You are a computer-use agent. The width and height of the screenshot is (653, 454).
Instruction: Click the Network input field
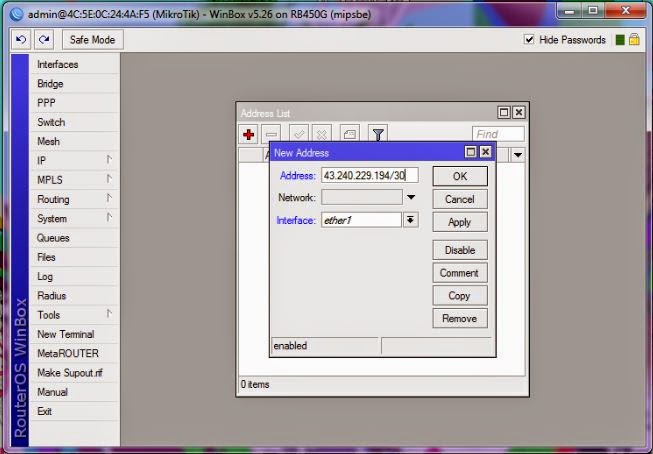[x=362, y=197]
